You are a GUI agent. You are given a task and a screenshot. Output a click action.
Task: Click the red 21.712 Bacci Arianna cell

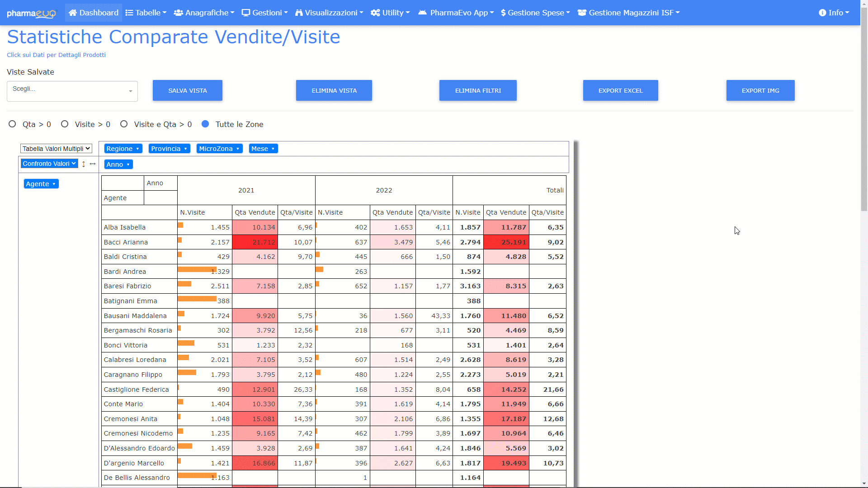coord(255,242)
